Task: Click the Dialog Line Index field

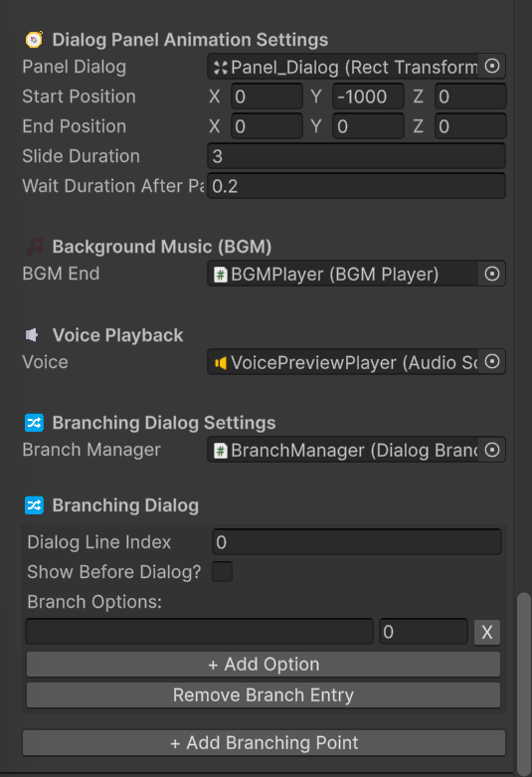Action: (x=357, y=542)
